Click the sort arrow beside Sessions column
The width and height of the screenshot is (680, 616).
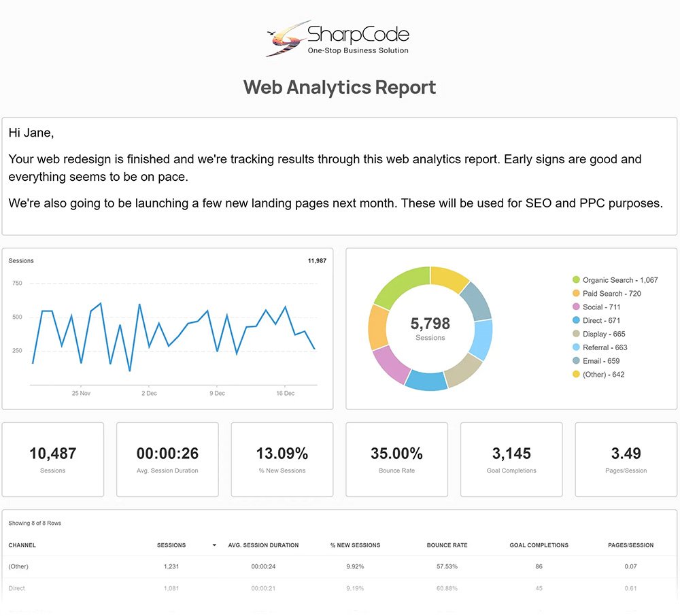pos(215,545)
